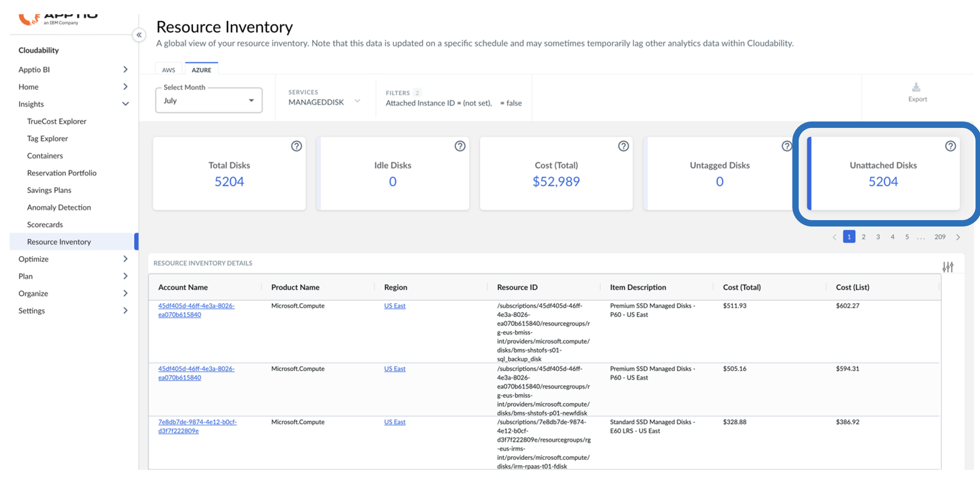Go to next page arrow in pagination

click(958, 237)
